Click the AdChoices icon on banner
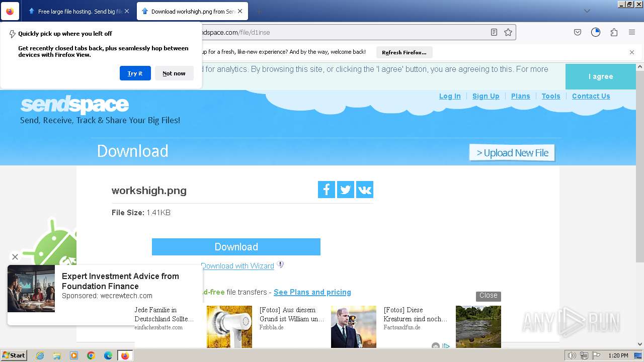The width and height of the screenshot is (644, 362). (x=446, y=346)
